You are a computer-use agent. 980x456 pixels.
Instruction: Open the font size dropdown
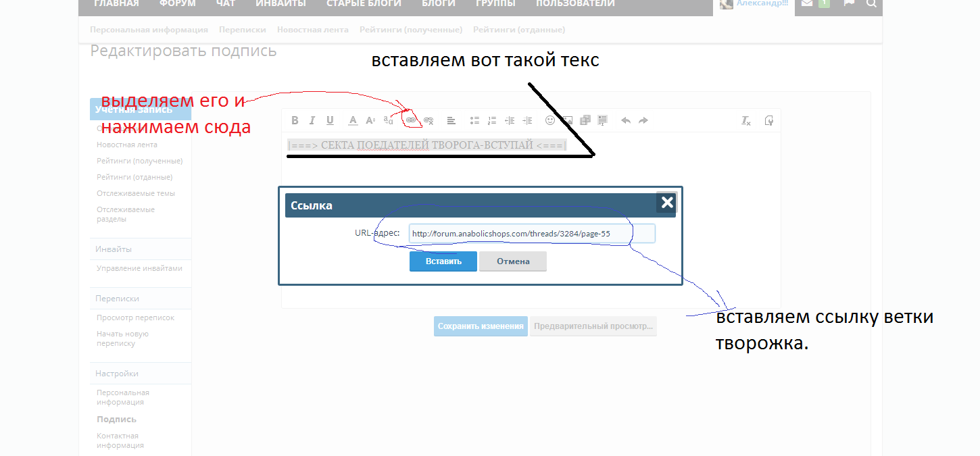point(370,121)
